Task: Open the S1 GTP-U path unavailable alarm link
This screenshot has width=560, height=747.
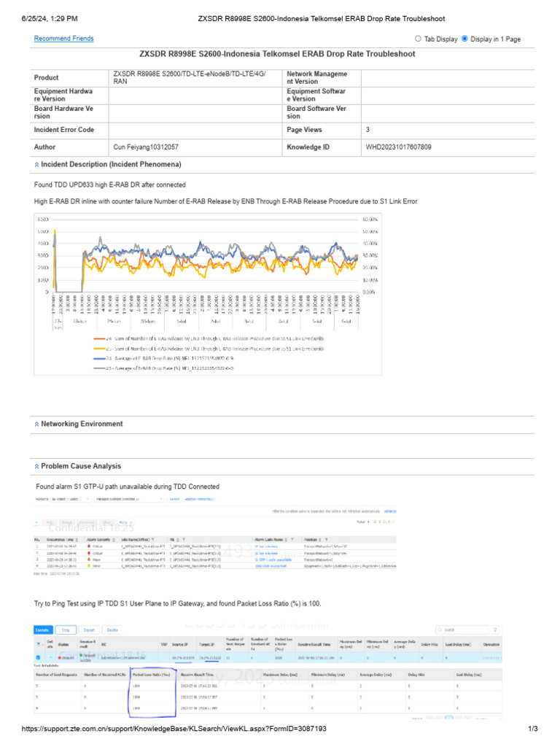Action: click(273, 560)
